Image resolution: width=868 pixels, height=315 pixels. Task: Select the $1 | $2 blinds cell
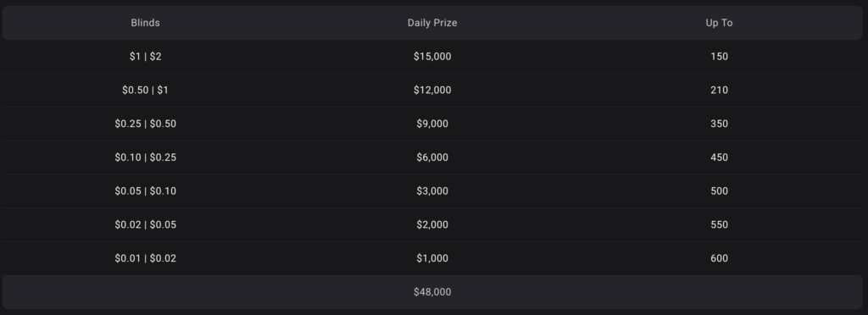(x=146, y=57)
